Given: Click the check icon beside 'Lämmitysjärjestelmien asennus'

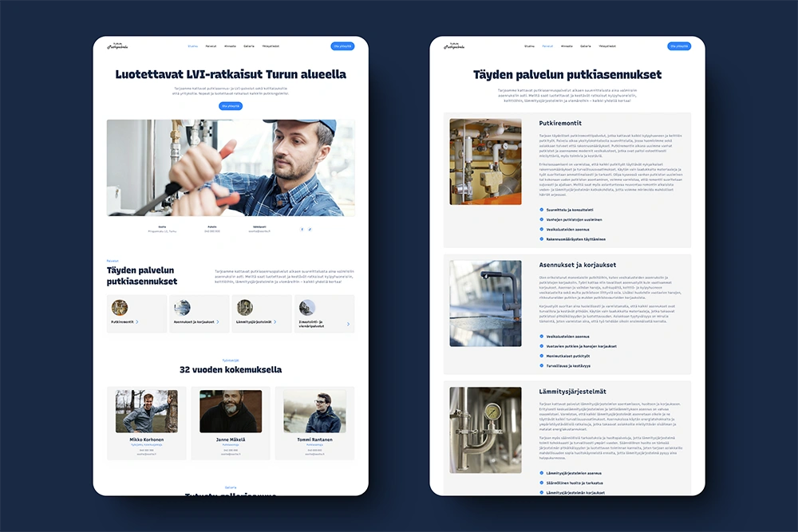Looking at the screenshot, I should tap(542, 473).
